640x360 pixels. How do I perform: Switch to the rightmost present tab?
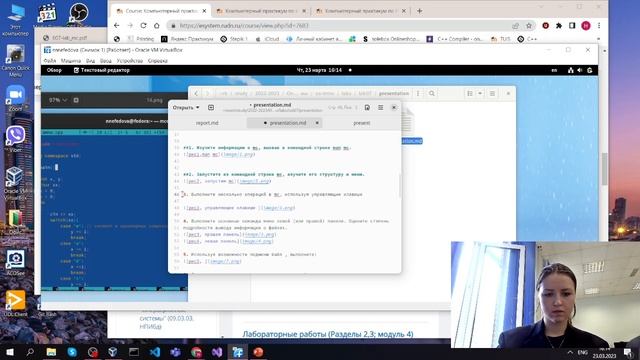[362, 123]
